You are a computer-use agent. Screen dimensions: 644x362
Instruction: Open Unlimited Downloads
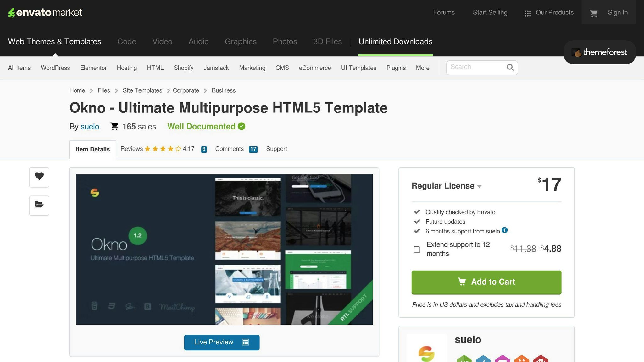(395, 41)
